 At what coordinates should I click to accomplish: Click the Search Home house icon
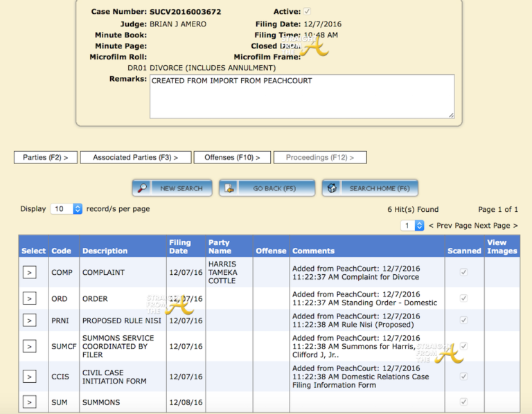point(332,188)
